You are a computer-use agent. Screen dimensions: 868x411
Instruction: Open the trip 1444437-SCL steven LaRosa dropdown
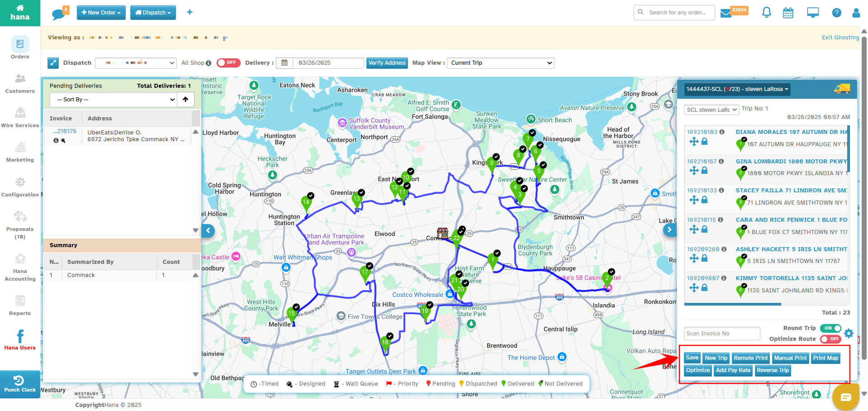(737, 89)
